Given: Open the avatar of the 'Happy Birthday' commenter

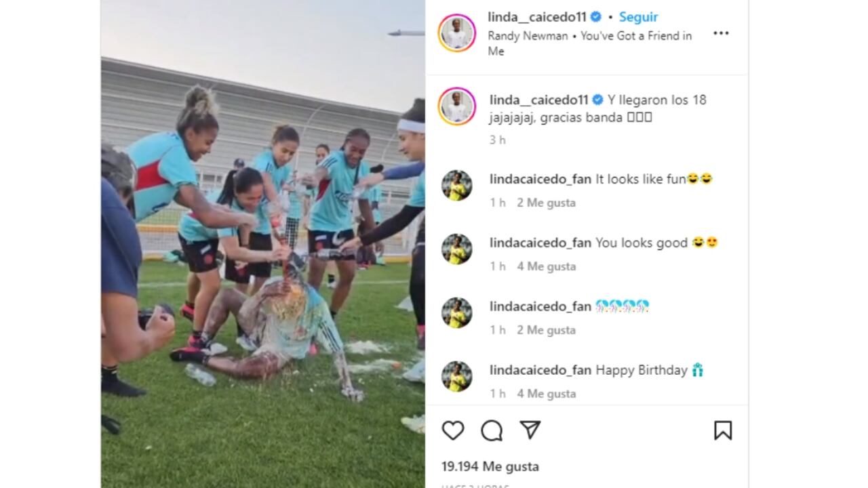Looking at the screenshot, I should pos(457,377).
